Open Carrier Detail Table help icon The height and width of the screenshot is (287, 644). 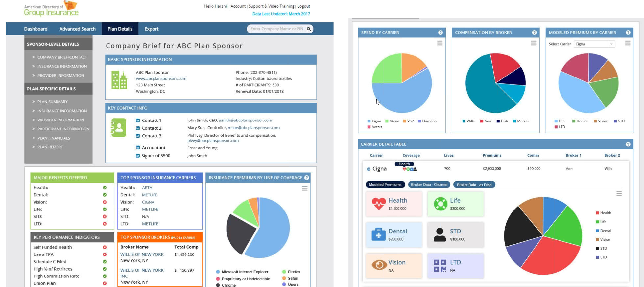pos(628,144)
